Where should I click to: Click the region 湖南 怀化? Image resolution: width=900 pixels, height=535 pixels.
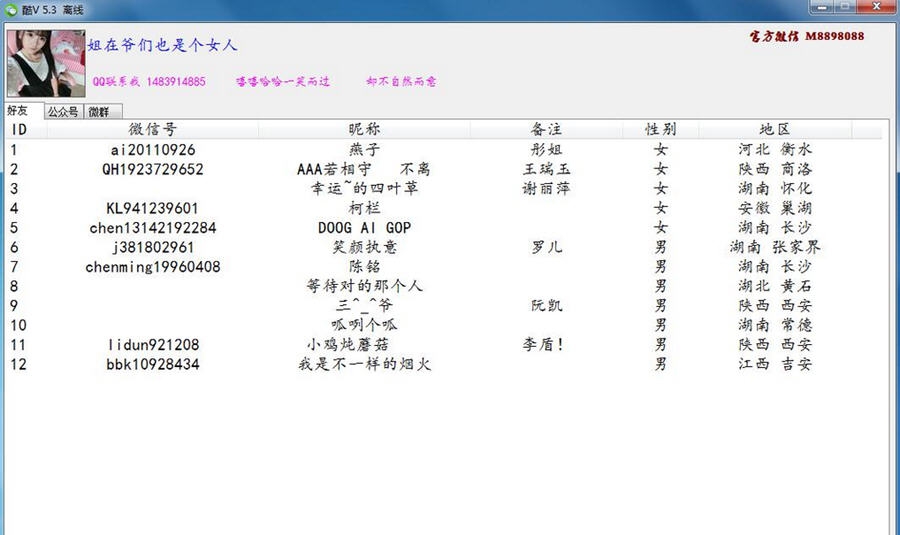coord(775,188)
